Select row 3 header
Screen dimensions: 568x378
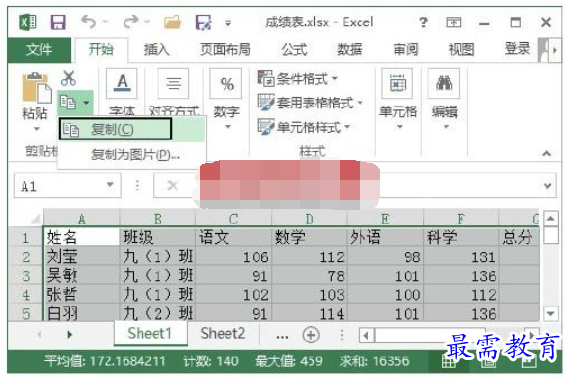(25, 276)
